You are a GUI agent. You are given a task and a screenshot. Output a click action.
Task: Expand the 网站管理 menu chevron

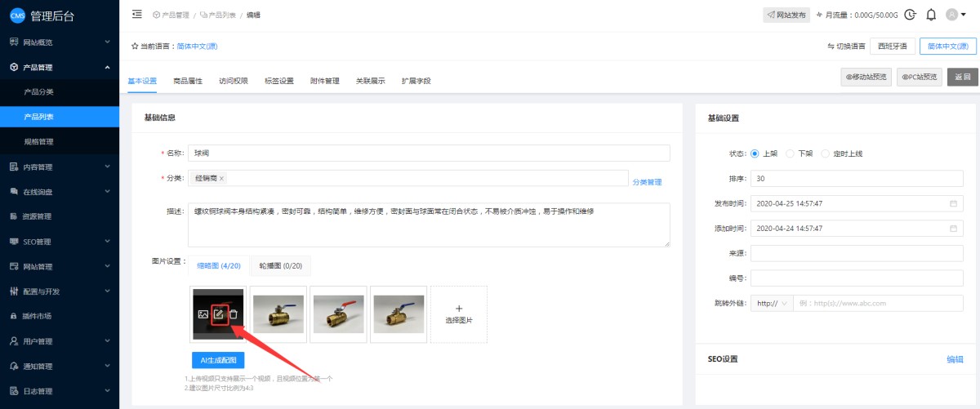[107, 266]
